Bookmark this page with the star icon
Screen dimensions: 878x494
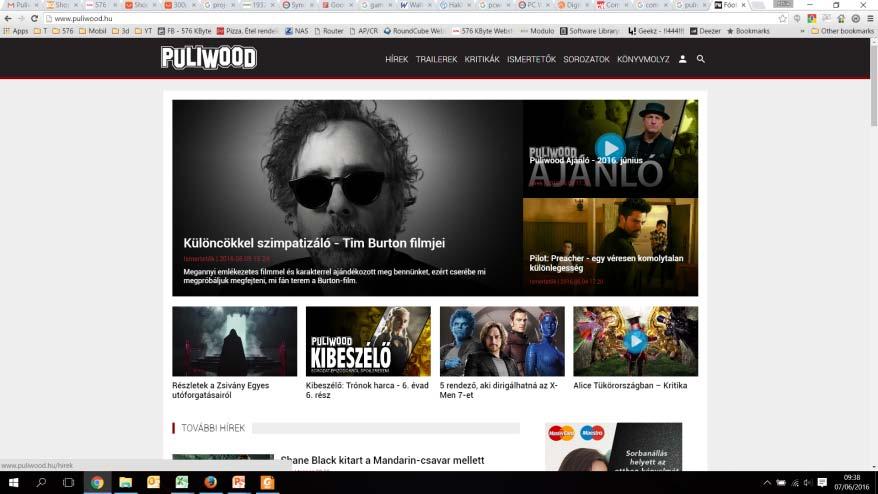[782, 18]
